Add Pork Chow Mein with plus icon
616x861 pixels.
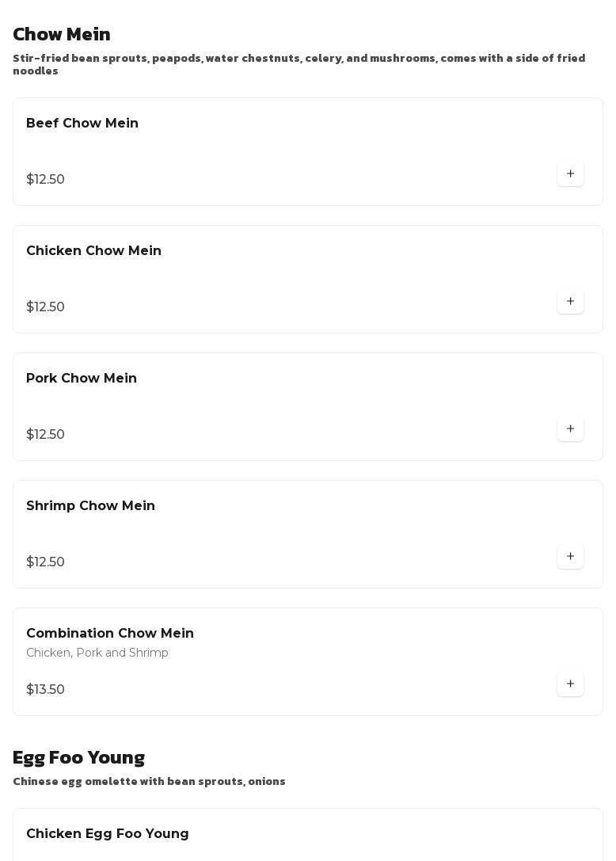570,429
